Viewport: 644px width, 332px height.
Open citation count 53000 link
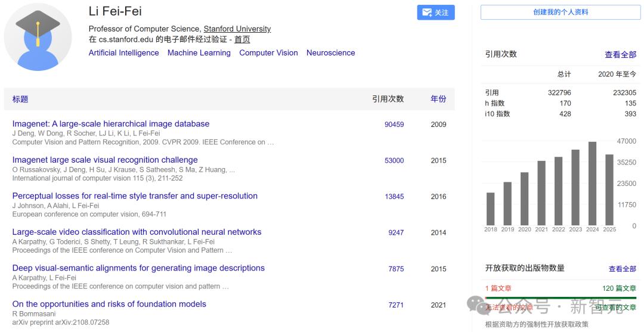[x=394, y=160]
